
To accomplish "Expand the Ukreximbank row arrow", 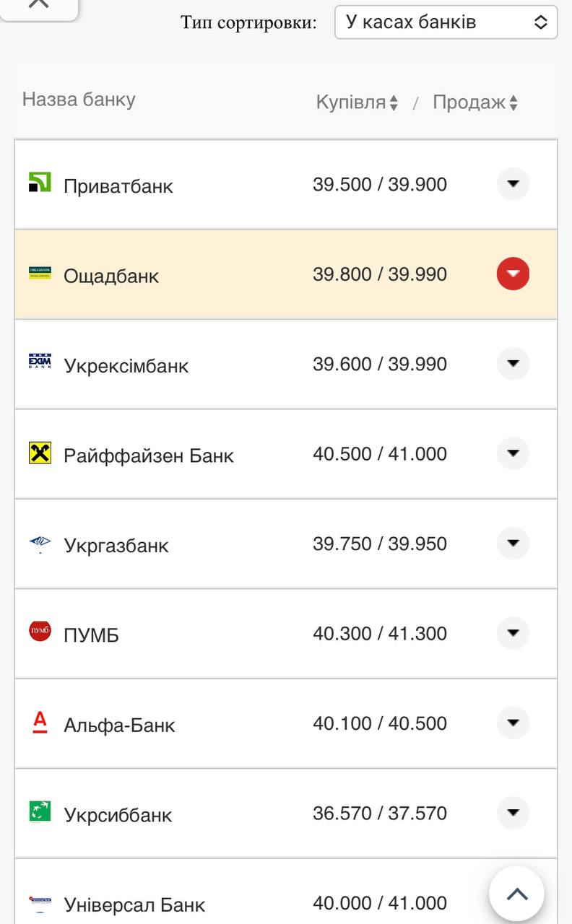I will coord(513,363).
